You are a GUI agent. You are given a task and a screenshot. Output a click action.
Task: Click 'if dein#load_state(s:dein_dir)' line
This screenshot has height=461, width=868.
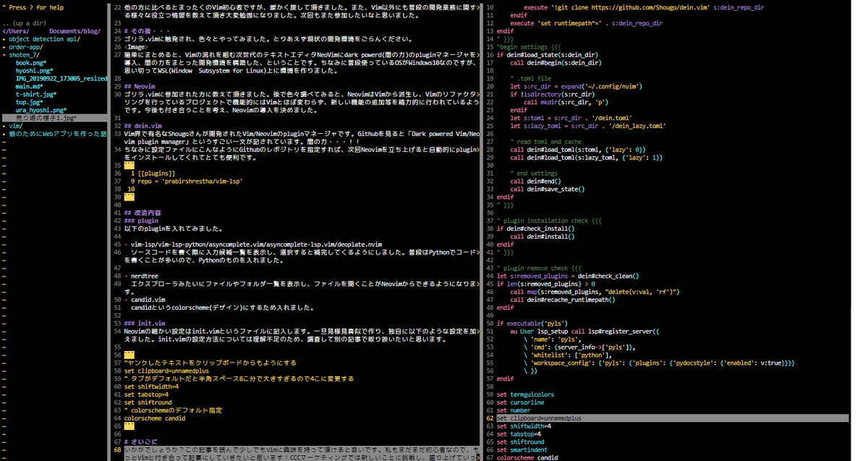[x=548, y=55]
